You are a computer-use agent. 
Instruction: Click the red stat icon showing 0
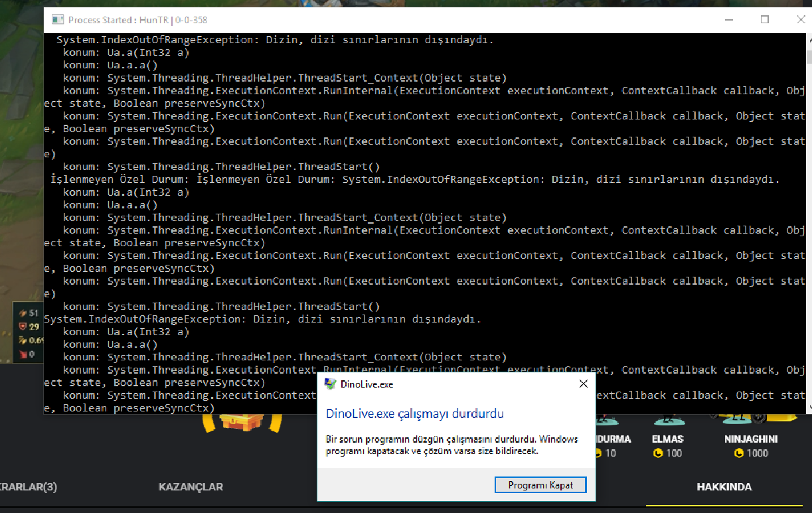pos(22,354)
